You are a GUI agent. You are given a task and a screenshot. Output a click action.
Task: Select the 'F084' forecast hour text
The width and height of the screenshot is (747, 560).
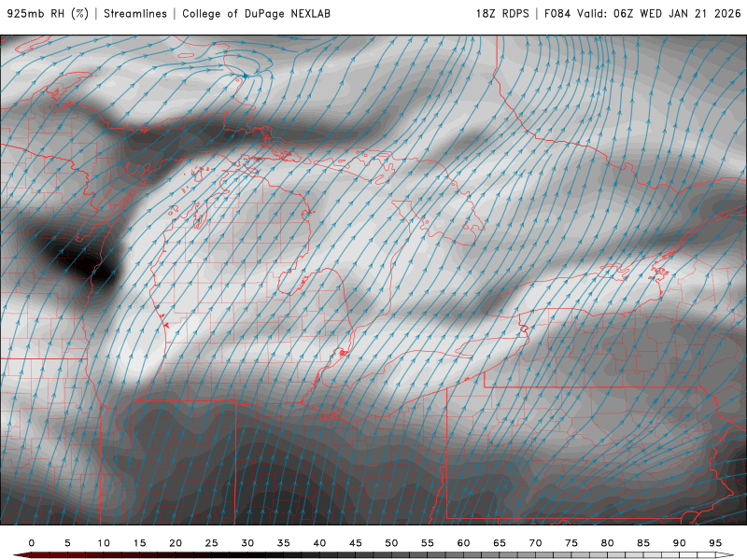[x=557, y=14]
